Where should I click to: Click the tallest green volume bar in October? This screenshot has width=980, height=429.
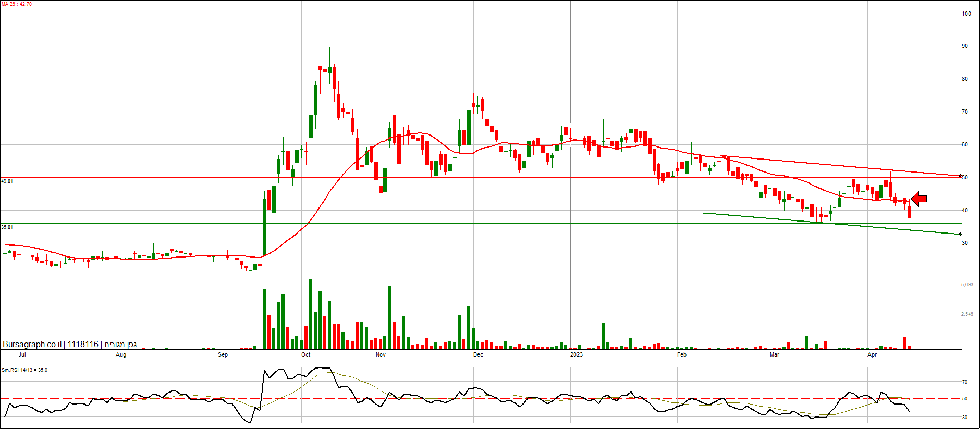311,314
